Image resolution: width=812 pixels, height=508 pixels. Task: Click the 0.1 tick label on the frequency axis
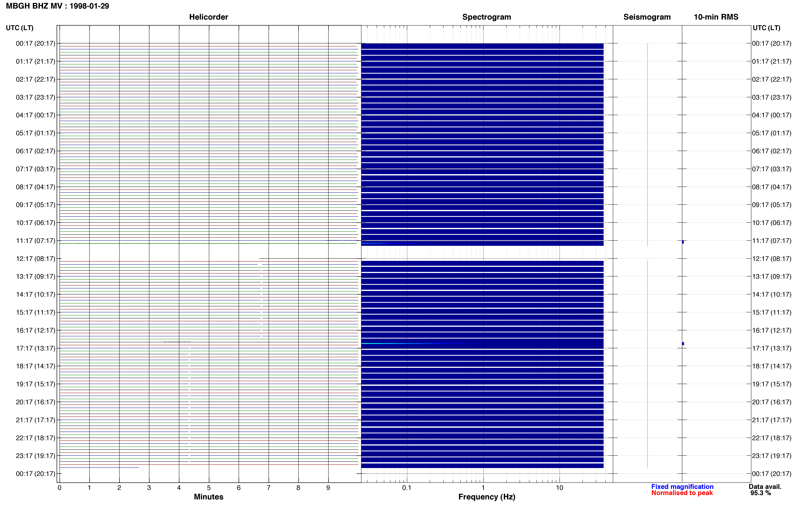(x=407, y=488)
